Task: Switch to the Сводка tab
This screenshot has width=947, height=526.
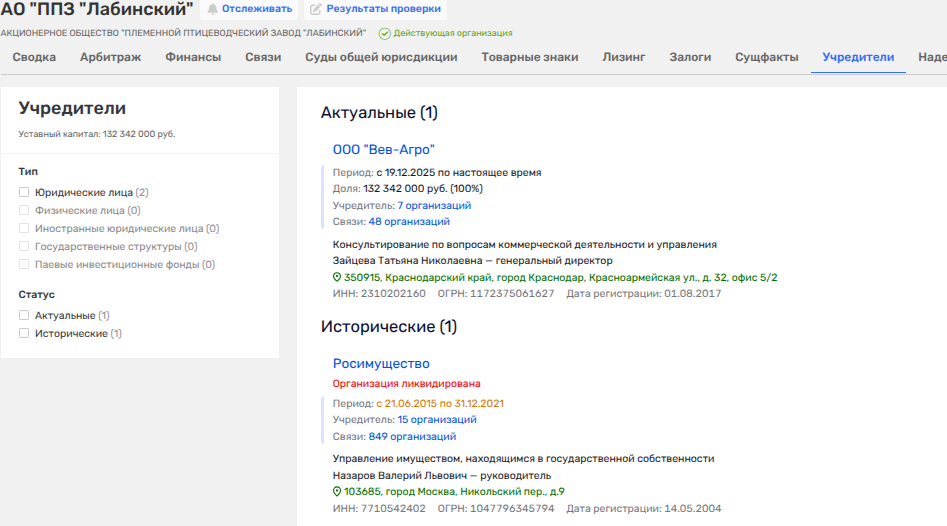Action: tap(34, 57)
